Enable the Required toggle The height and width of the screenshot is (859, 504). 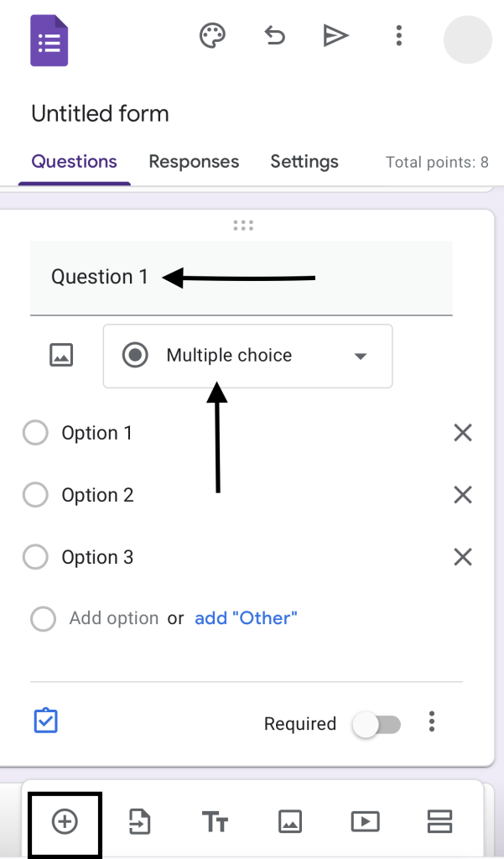pos(377,723)
